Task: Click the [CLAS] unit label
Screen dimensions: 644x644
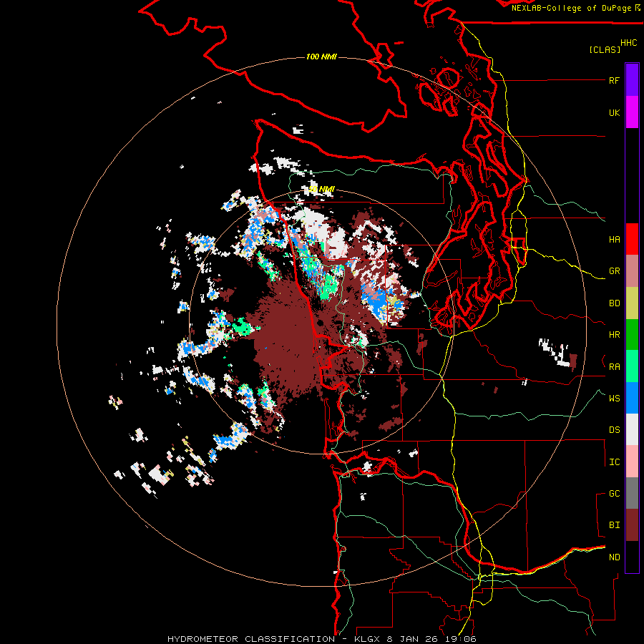Action: coord(604,49)
